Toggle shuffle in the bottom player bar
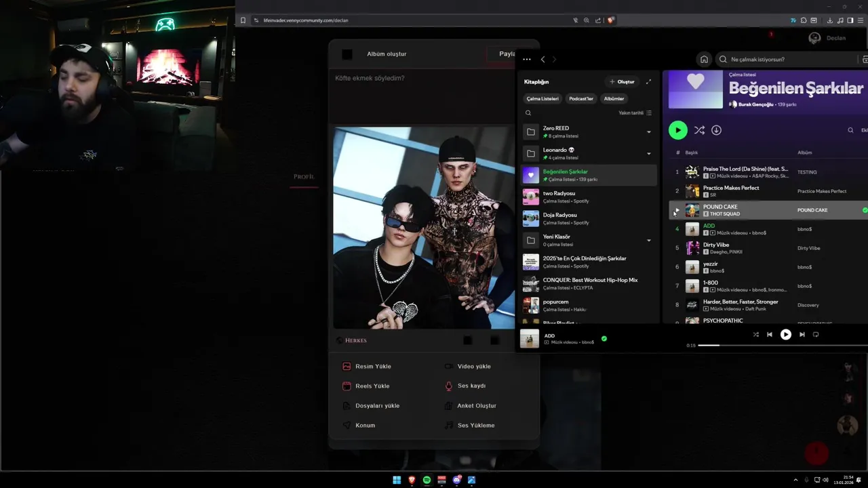The height and width of the screenshot is (488, 868). click(755, 334)
